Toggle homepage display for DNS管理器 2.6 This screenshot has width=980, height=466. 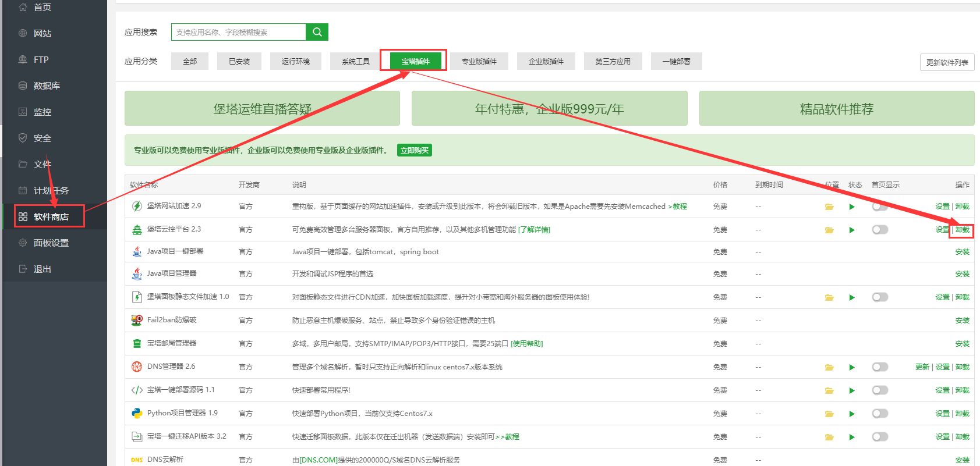pos(880,367)
